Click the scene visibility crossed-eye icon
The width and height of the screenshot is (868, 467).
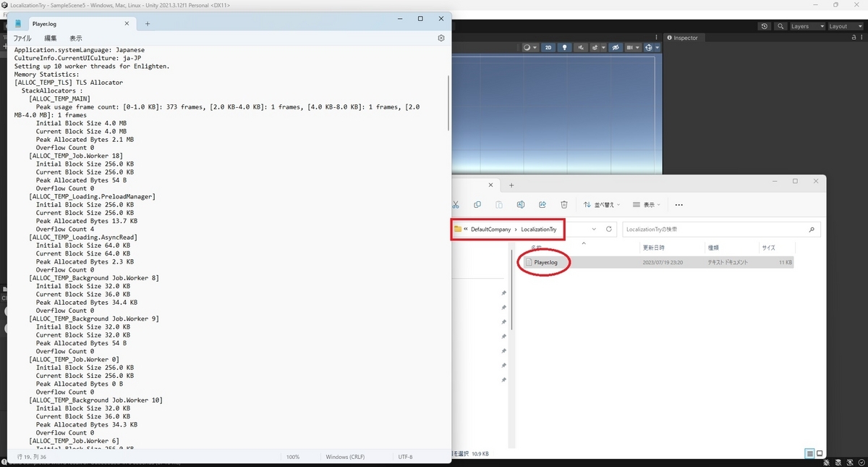pos(616,47)
